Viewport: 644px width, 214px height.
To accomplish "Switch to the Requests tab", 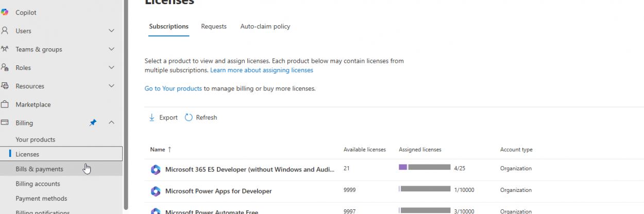I will click(x=214, y=26).
